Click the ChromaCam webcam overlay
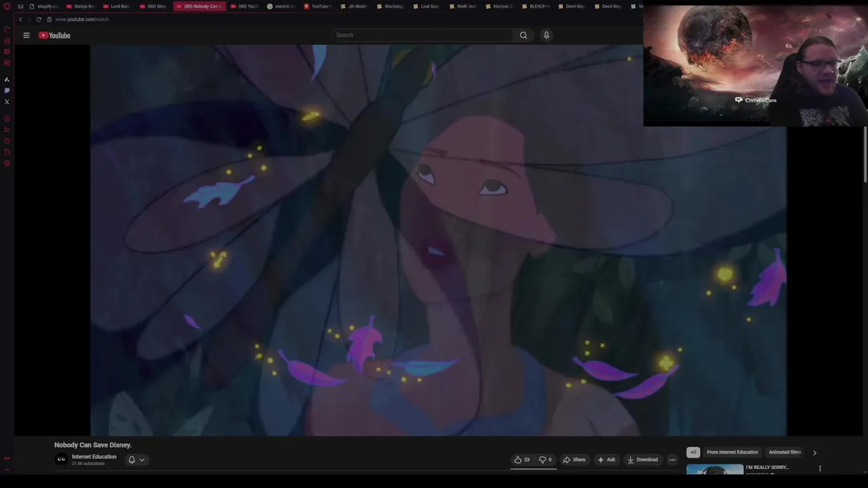 coord(755,66)
